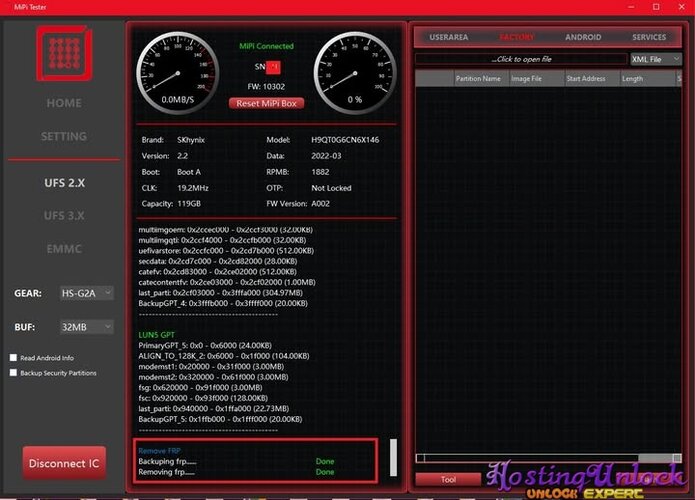
Task: Click the 'multiimgqti' log line
Action: 222,240
